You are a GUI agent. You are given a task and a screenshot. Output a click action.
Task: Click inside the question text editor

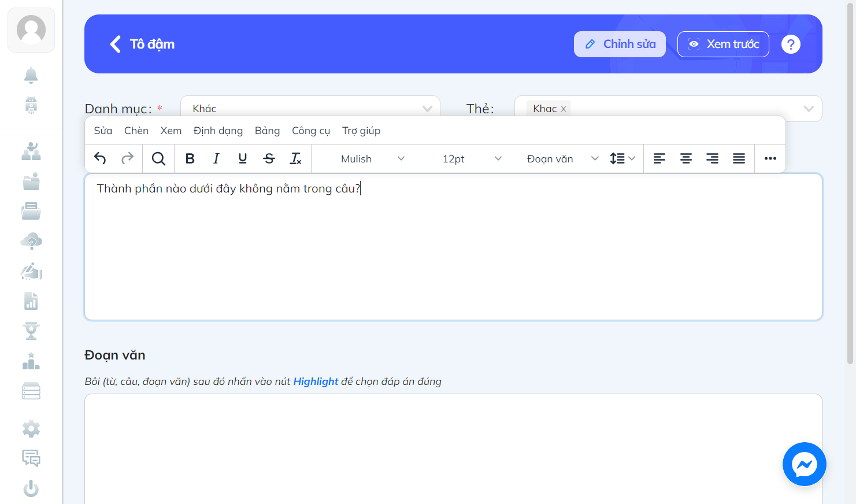coord(453,247)
